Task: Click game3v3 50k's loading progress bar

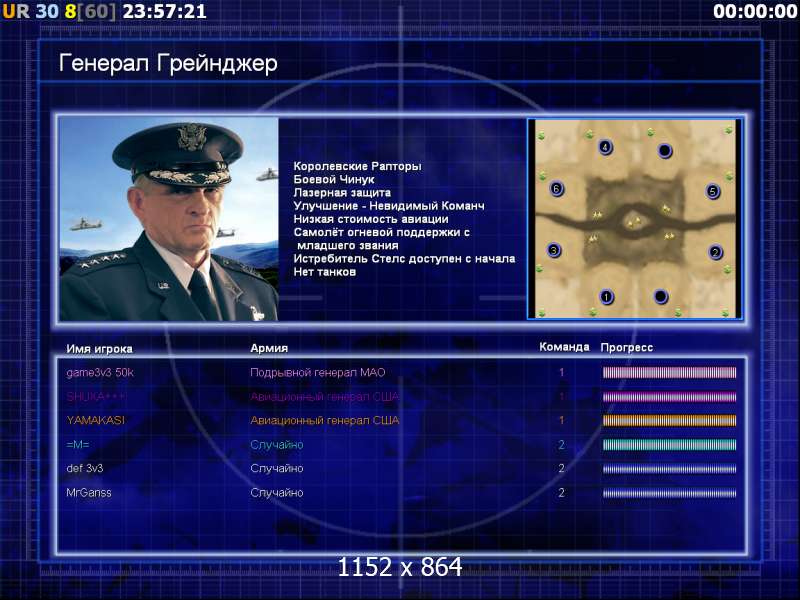Action: tap(669, 372)
